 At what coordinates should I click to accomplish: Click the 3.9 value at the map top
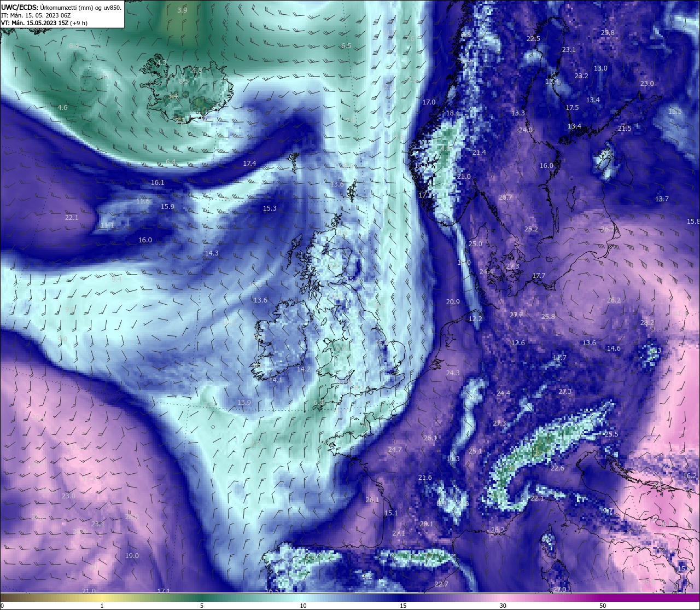click(182, 10)
